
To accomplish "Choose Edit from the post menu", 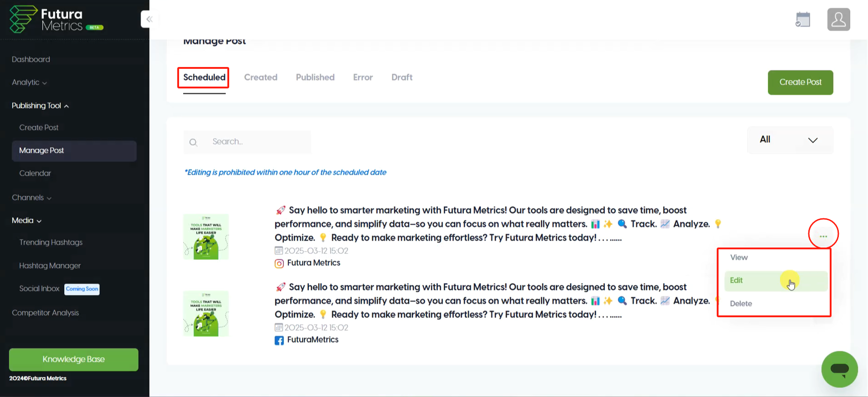I will pos(776,281).
